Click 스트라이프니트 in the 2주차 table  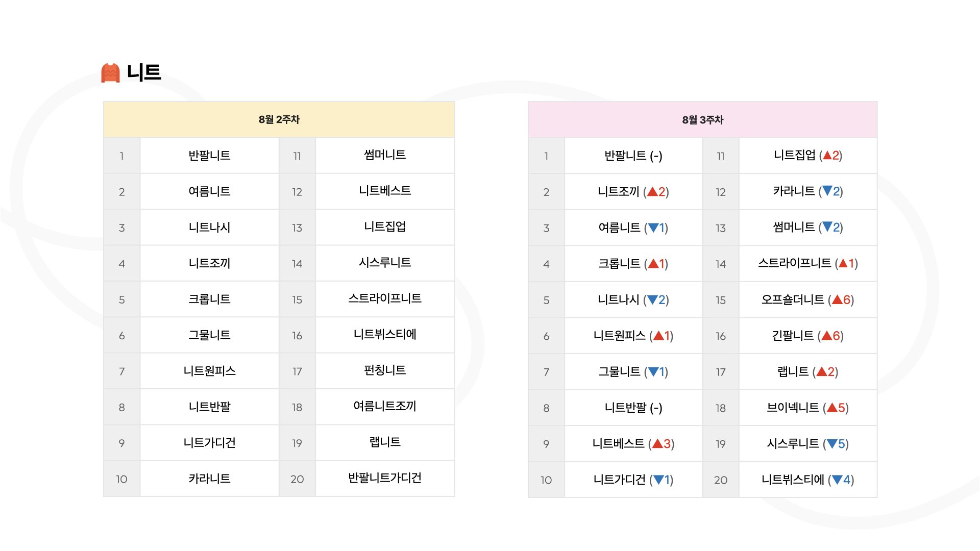click(x=385, y=298)
